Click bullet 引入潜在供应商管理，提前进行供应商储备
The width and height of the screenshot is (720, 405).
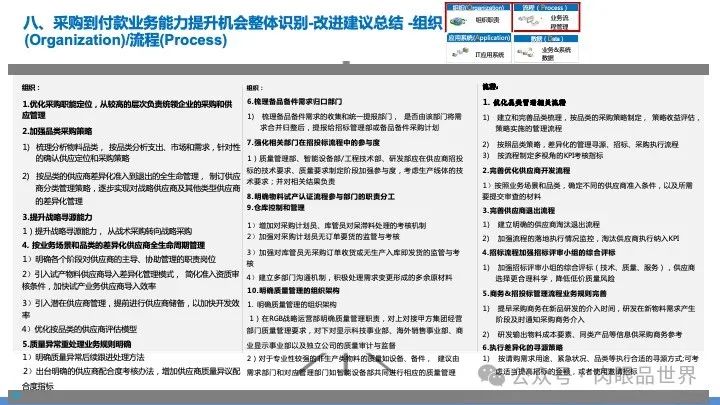click(x=131, y=309)
